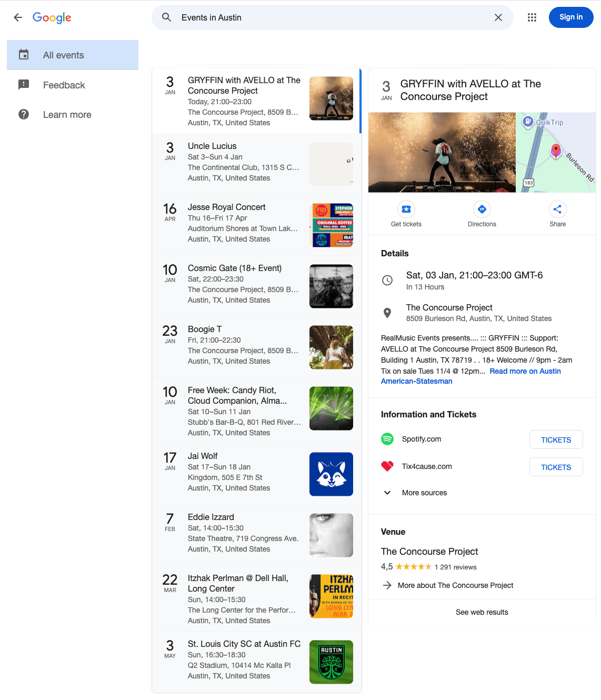Click the Get tickets icon
The height and width of the screenshot is (700, 601).
click(x=406, y=209)
